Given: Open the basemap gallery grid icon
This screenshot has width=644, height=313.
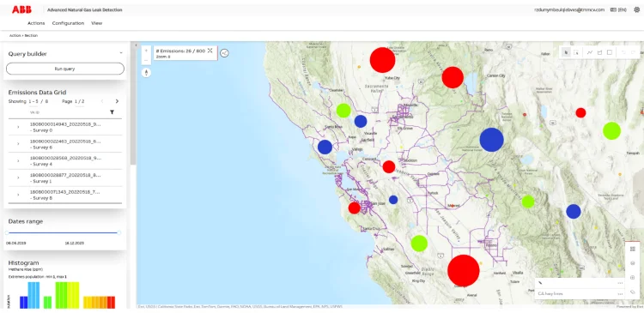Looking at the screenshot, I should pyautogui.click(x=633, y=249).
